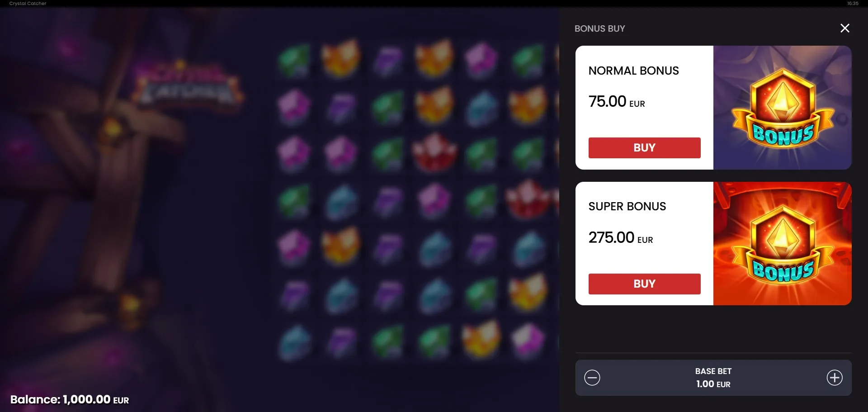The width and height of the screenshot is (868, 412).
Task: Click the Super Bonus badge image
Action: tap(783, 243)
